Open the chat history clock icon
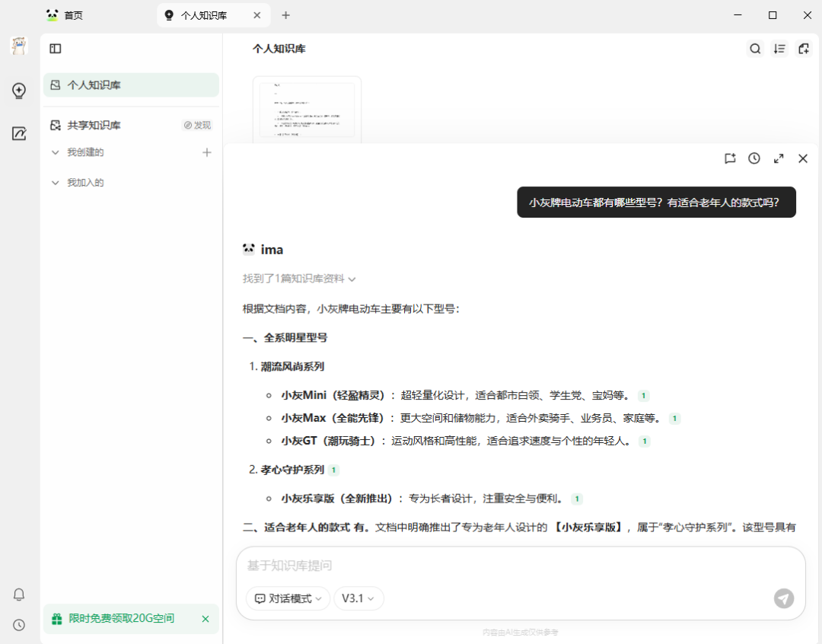 coord(753,158)
